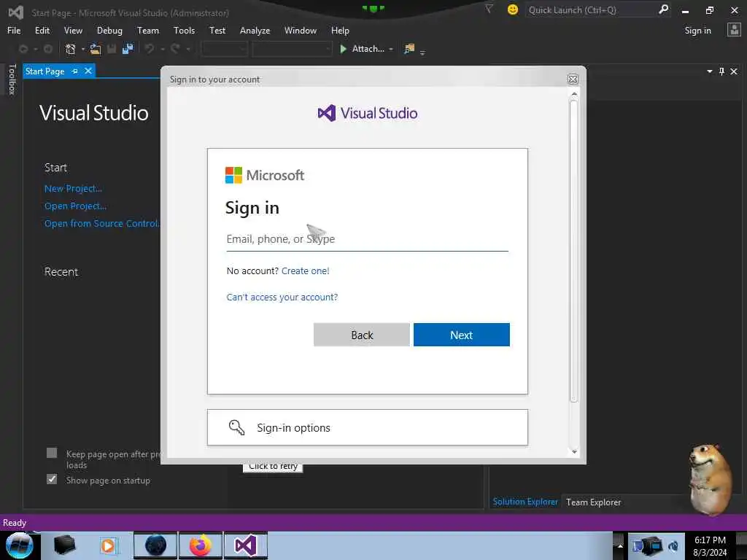Click the dialog scrollbar down arrow
Viewport: 747px width, 560px height.
574,451
